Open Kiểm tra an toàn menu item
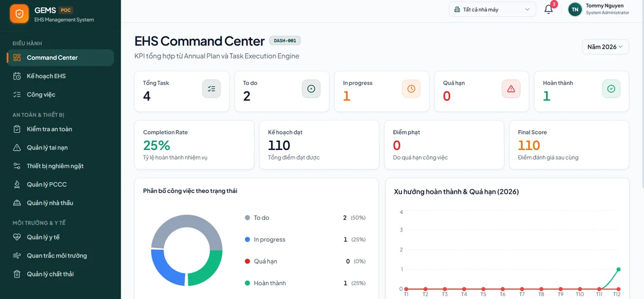 click(x=60, y=129)
